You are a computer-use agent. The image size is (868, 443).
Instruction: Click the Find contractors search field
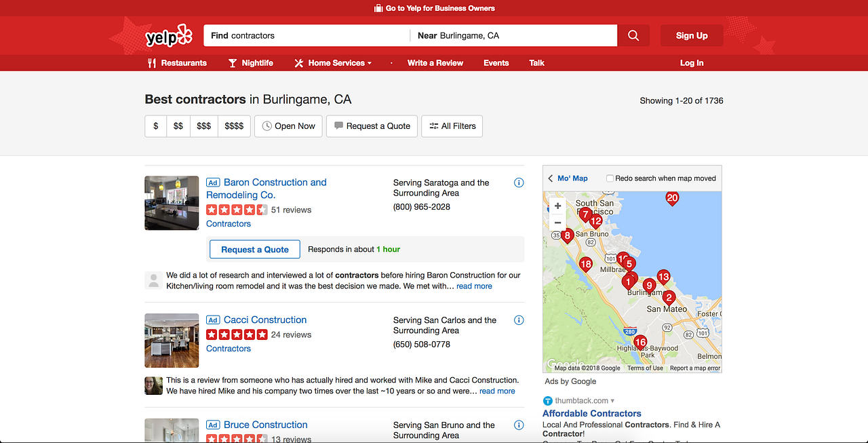click(x=307, y=35)
